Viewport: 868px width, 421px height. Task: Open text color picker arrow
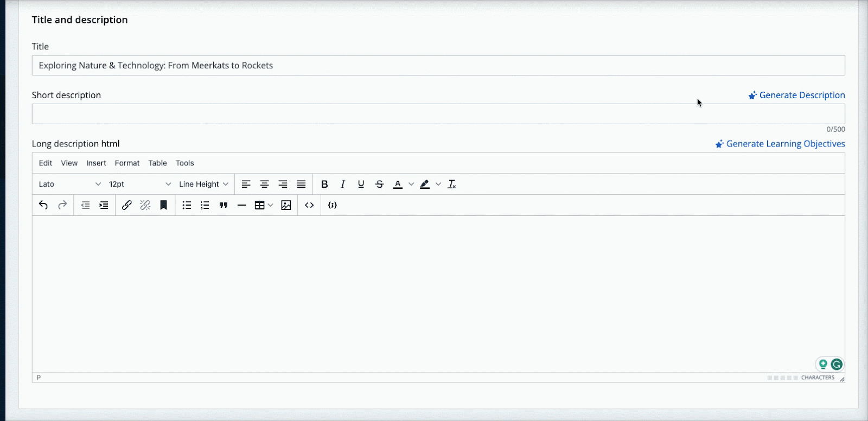(411, 184)
